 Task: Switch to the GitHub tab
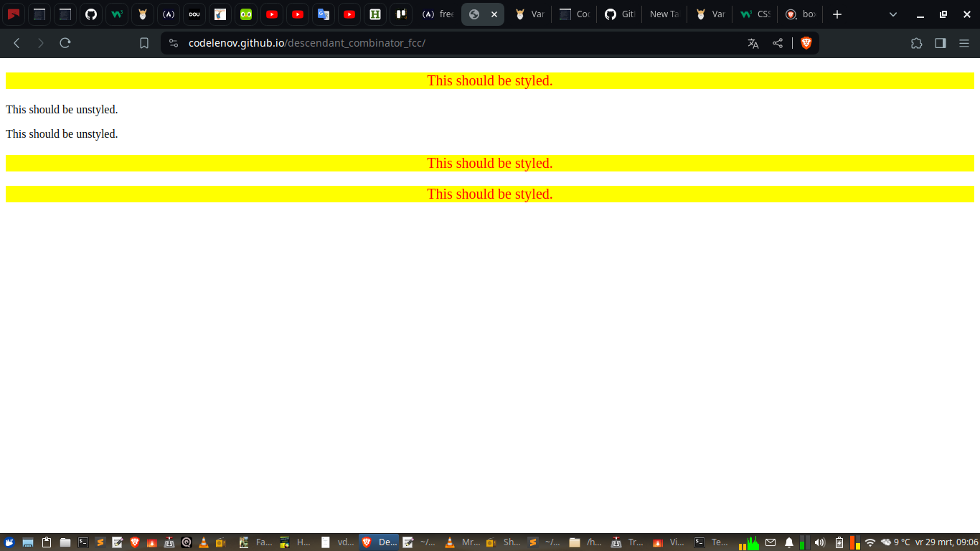[x=618, y=14]
